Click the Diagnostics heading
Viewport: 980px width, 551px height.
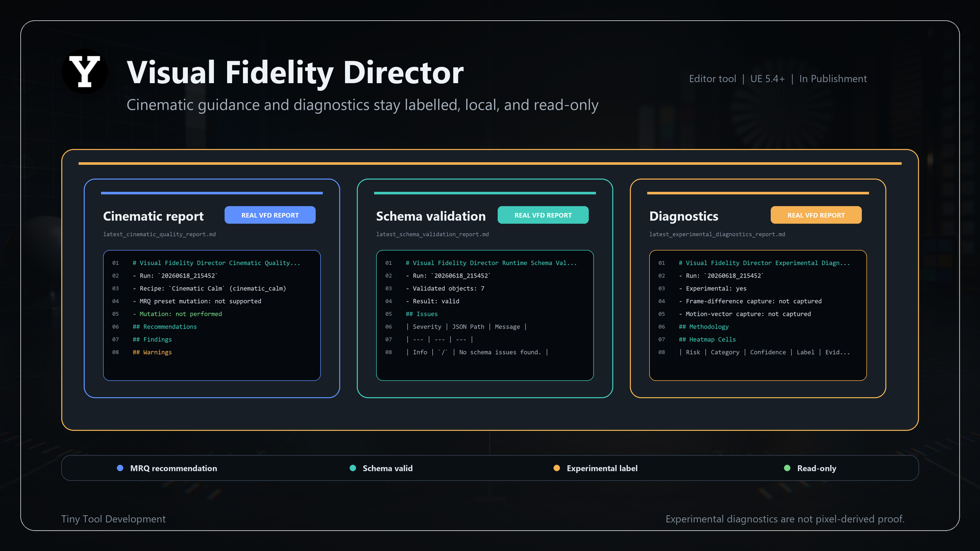pyautogui.click(x=683, y=216)
